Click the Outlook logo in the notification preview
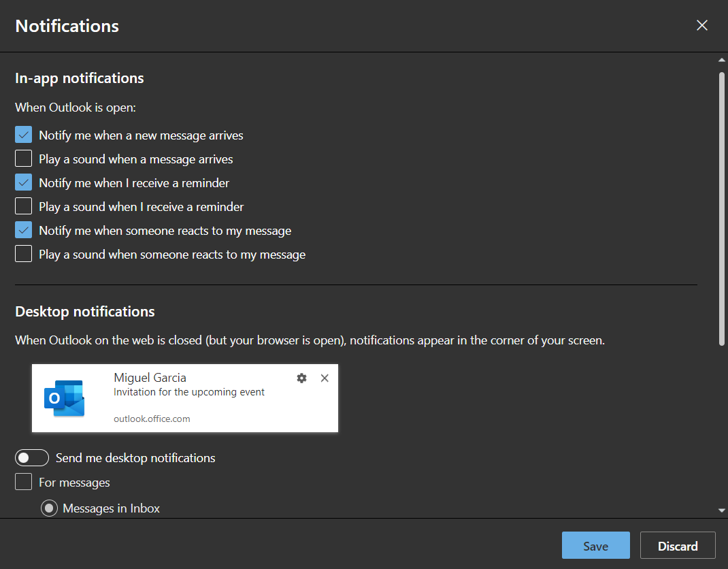The image size is (728, 569). coord(63,398)
